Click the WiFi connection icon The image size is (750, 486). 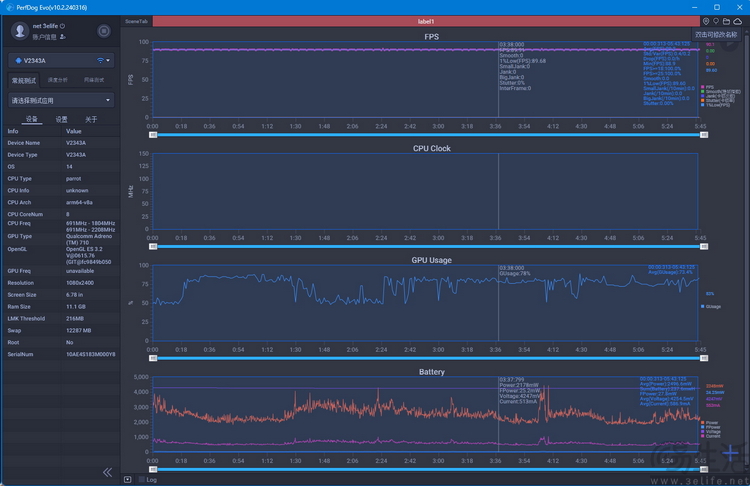[100, 60]
